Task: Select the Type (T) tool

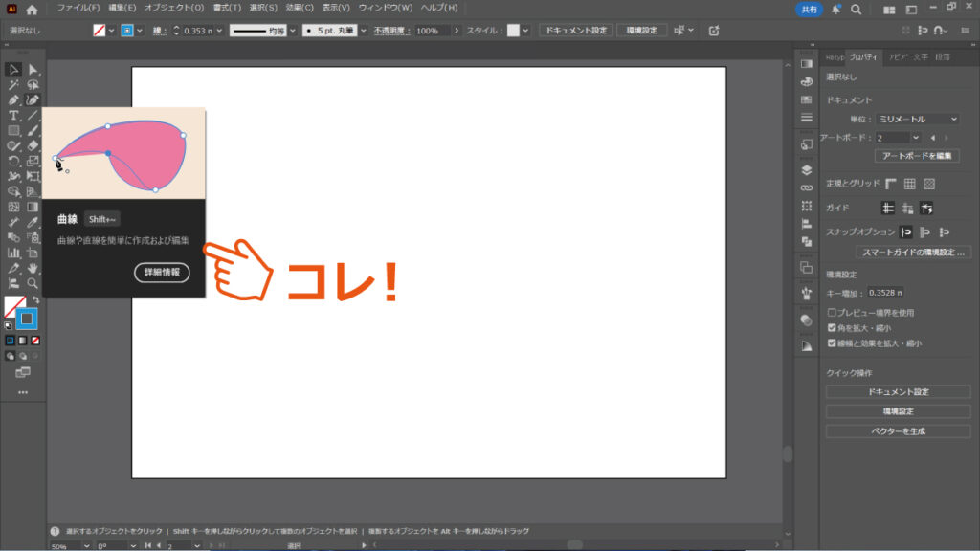Action: (13, 115)
